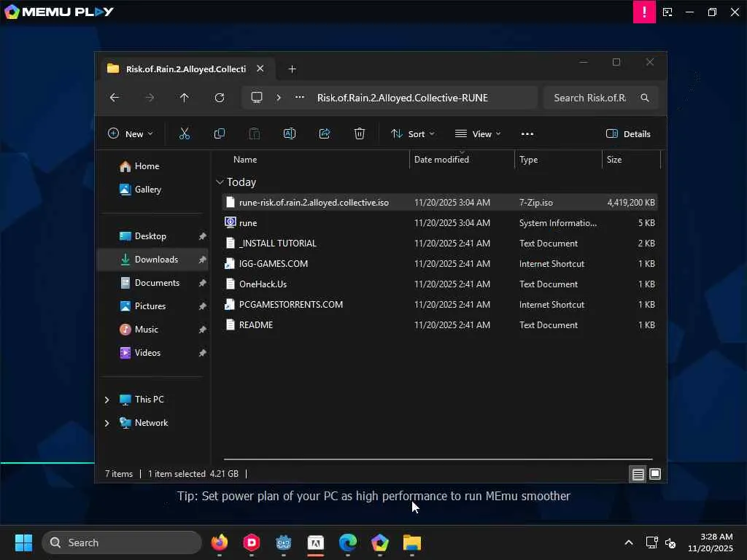Viewport: 747px width, 560px height.
Task: Refresh the folder view
Action: coord(219,98)
